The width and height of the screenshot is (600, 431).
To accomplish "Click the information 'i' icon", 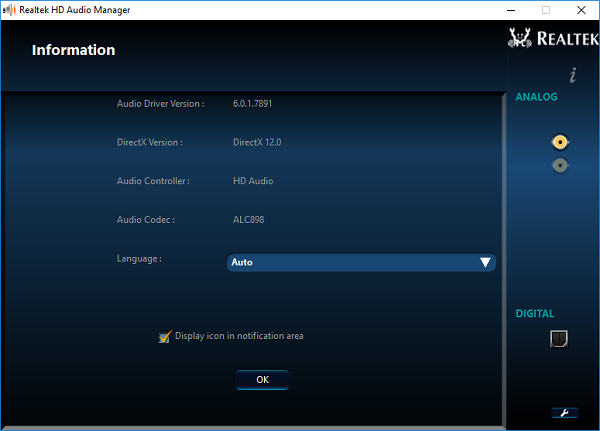I will [572, 75].
